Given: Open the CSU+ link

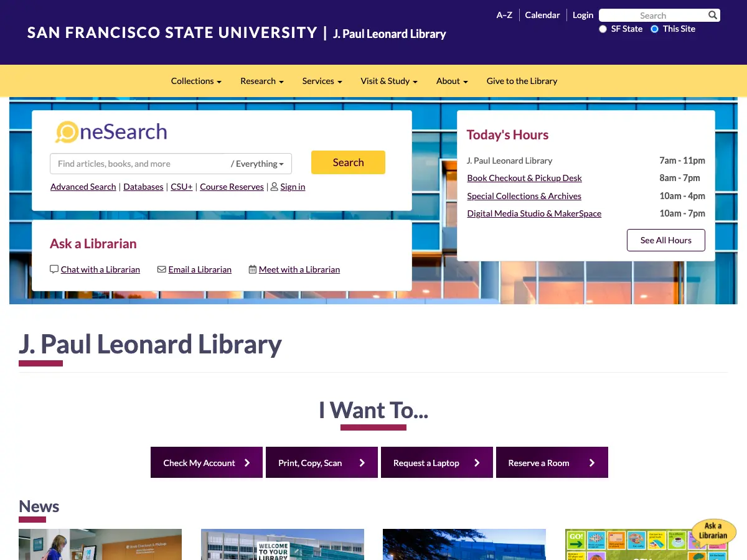Looking at the screenshot, I should pos(182,187).
